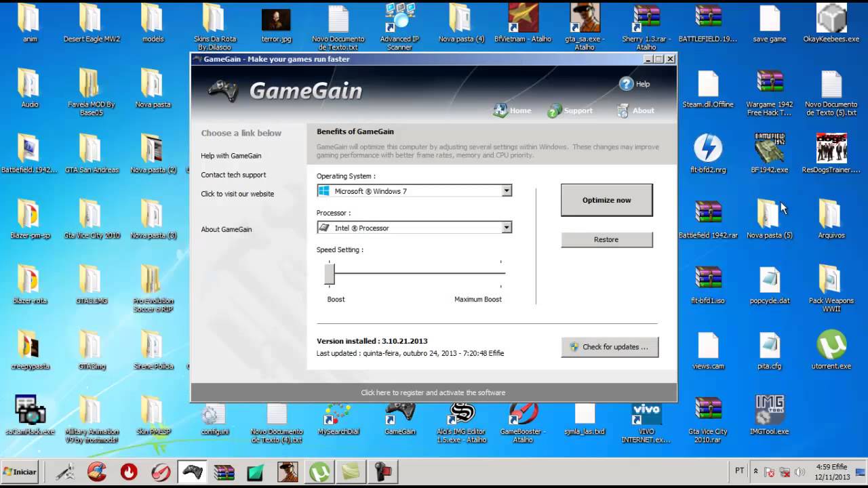Select views.cam desktop file
The height and width of the screenshot is (488, 868).
coord(708,350)
